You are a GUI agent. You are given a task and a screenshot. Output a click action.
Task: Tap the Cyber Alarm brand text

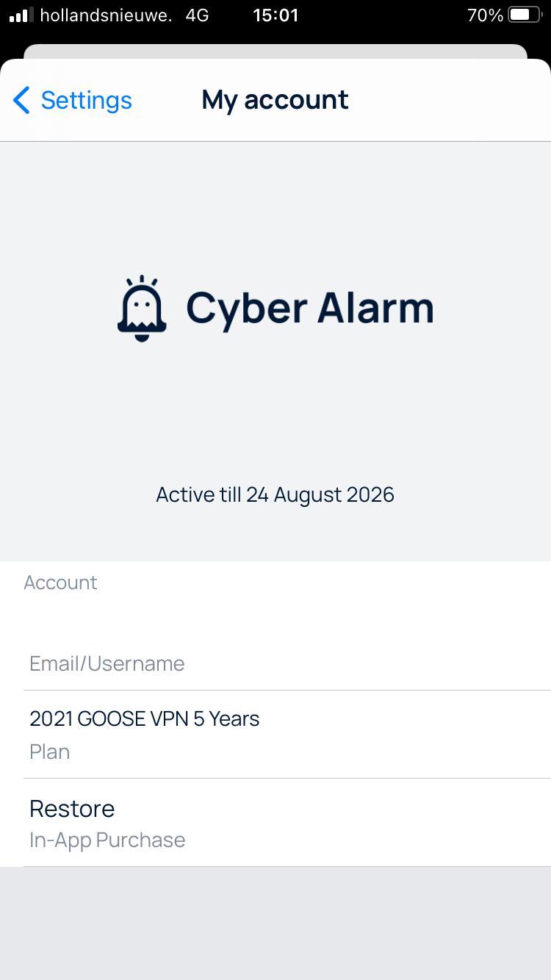coord(309,308)
